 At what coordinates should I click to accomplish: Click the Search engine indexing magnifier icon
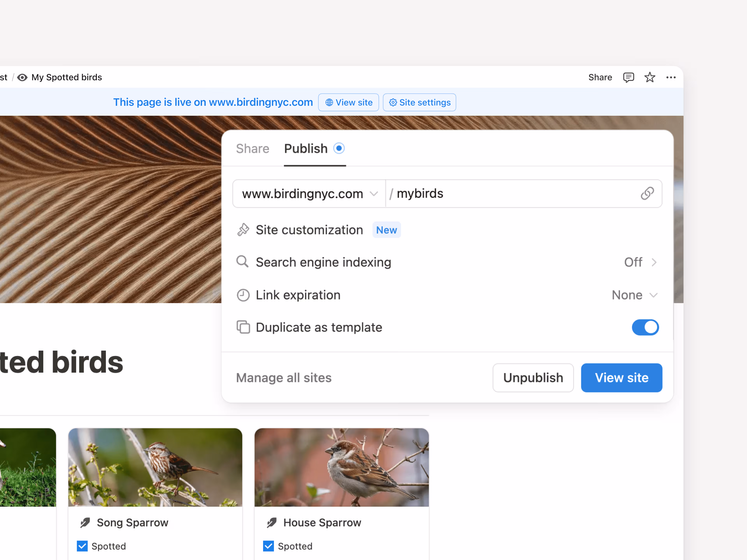242,262
